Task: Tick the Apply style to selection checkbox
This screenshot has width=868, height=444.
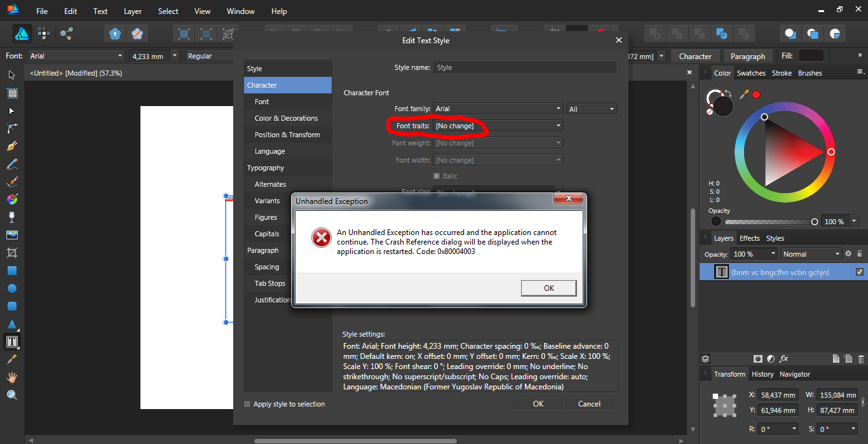Action: click(247, 404)
